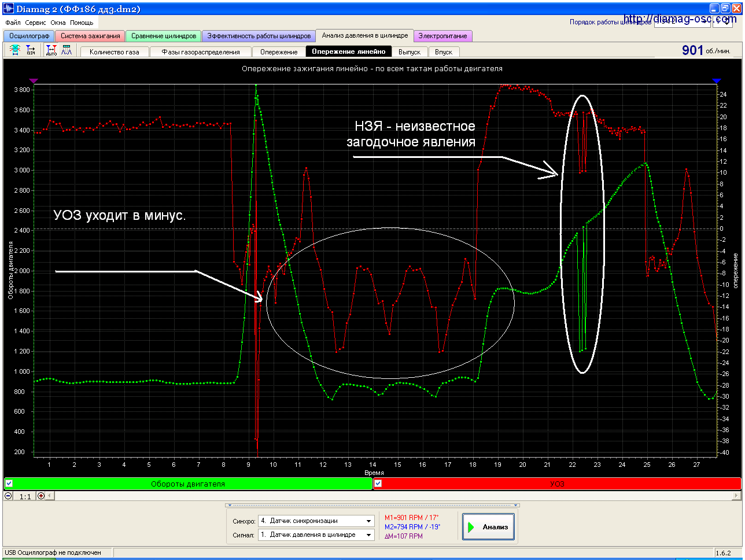This screenshot has height=560, width=745.
Task: Open the Выпуск sub-tab
Action: click(410, 51)
